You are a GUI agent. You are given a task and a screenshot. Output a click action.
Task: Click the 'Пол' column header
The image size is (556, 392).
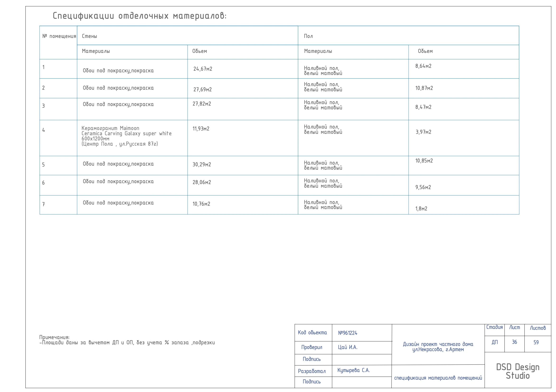pos(308,36)
